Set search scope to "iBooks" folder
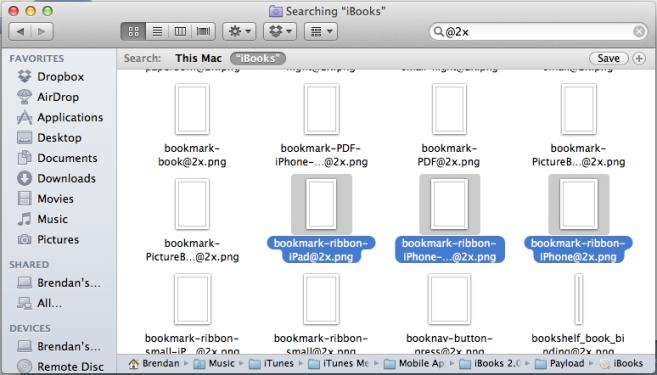This screenshot has height=375, width=657. tap(258, 59)
